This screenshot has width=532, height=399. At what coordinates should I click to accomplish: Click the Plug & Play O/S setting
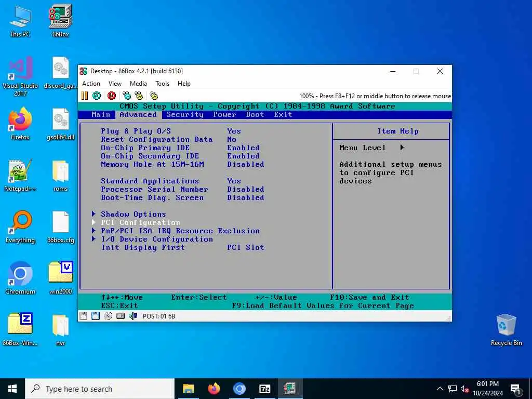(136, 131)
